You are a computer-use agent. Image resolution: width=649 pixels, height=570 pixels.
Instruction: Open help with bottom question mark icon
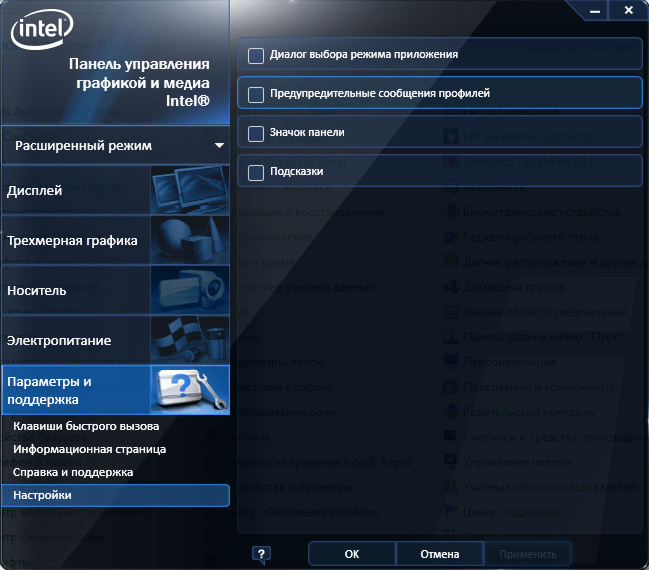tap(261, 554)
